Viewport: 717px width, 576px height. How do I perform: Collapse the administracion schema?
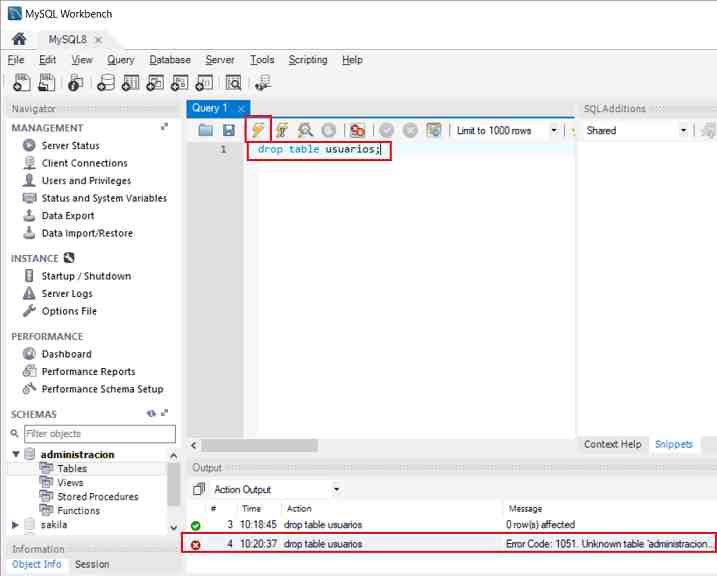coord(16,454)
